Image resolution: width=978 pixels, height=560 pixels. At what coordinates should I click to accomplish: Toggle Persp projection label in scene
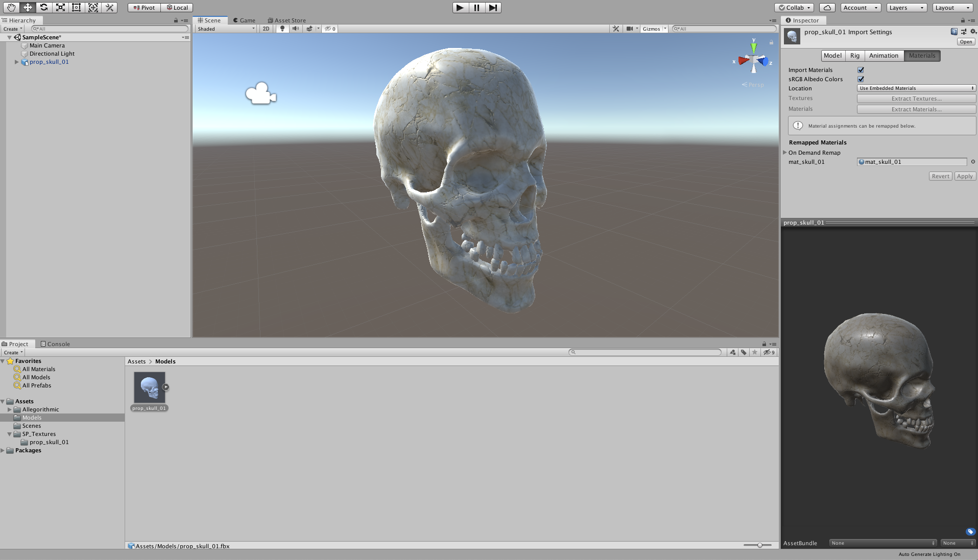[753, 85]
